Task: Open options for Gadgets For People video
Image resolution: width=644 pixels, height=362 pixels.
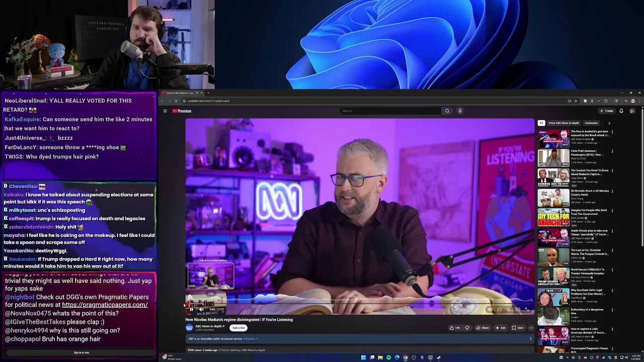Action: pos(612,211)
